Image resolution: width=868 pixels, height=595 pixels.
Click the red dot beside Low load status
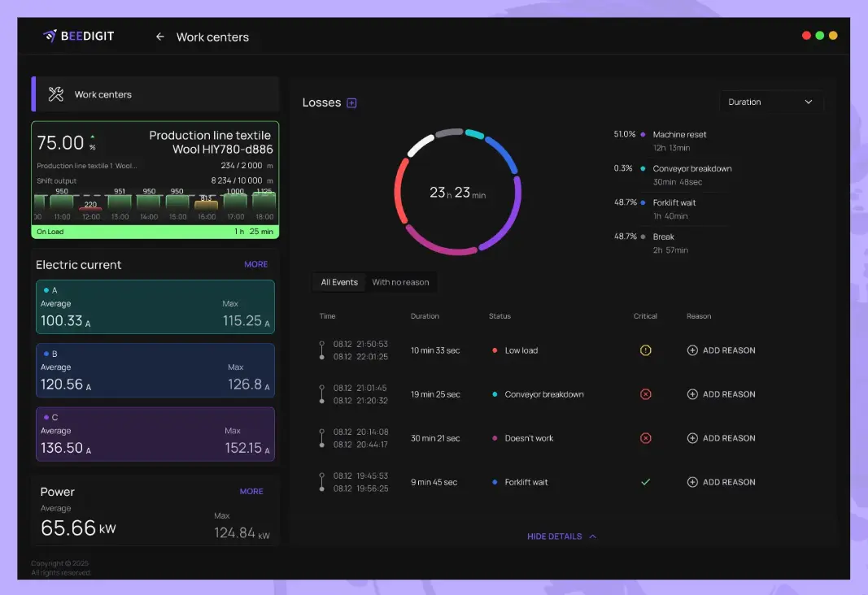(x=495, y=350)
